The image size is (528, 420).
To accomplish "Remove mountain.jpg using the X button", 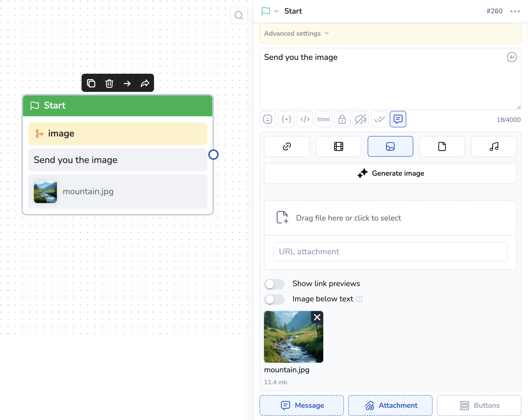I will (317, 317).
